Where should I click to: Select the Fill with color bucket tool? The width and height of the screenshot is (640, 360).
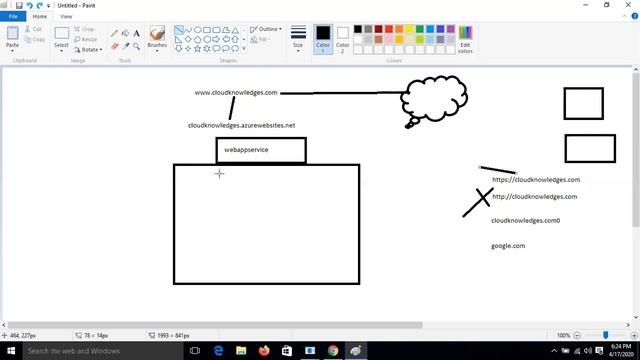[x=125, y=33]
